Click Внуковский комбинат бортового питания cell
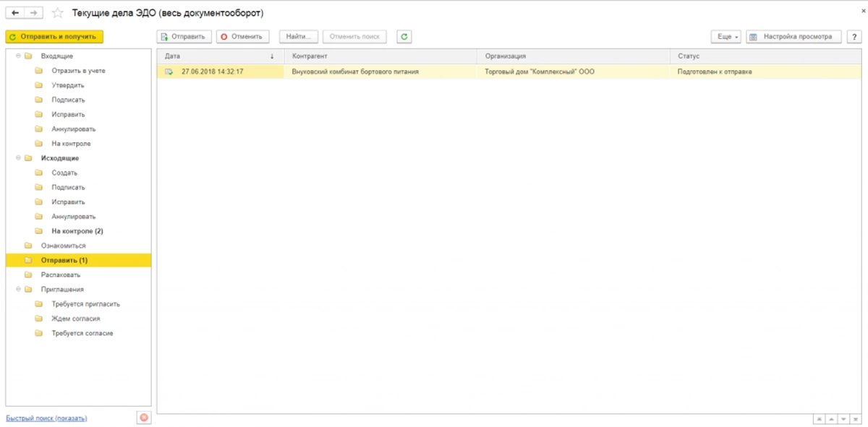868x427 pixels. (380, 72)
